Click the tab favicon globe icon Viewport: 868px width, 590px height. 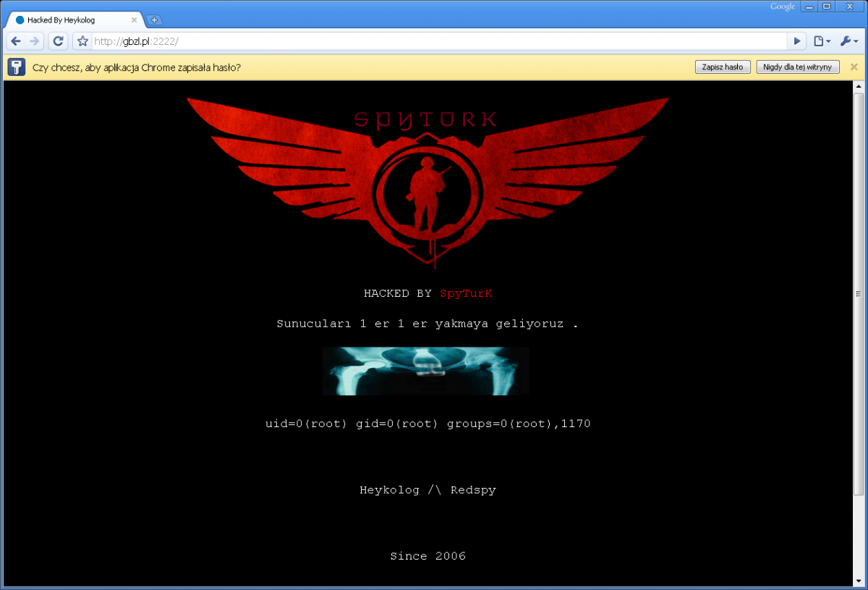pyautogui.click(x=20, y=20)
